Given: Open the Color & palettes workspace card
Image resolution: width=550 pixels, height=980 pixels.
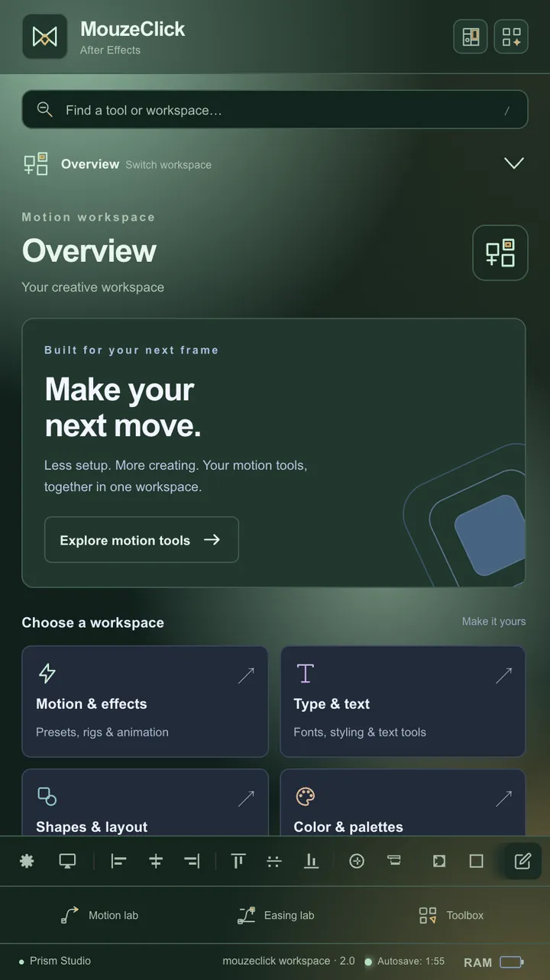Looking at the screenshot, I should 403,802.
